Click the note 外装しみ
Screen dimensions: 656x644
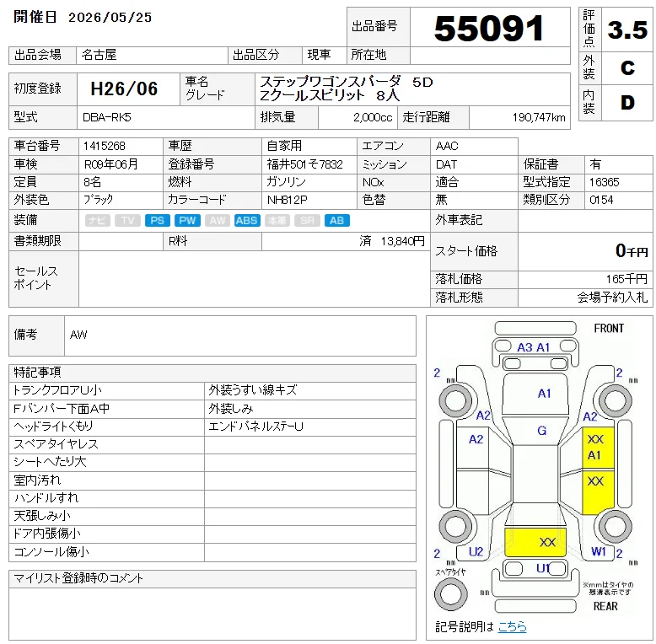coord(231,408)
